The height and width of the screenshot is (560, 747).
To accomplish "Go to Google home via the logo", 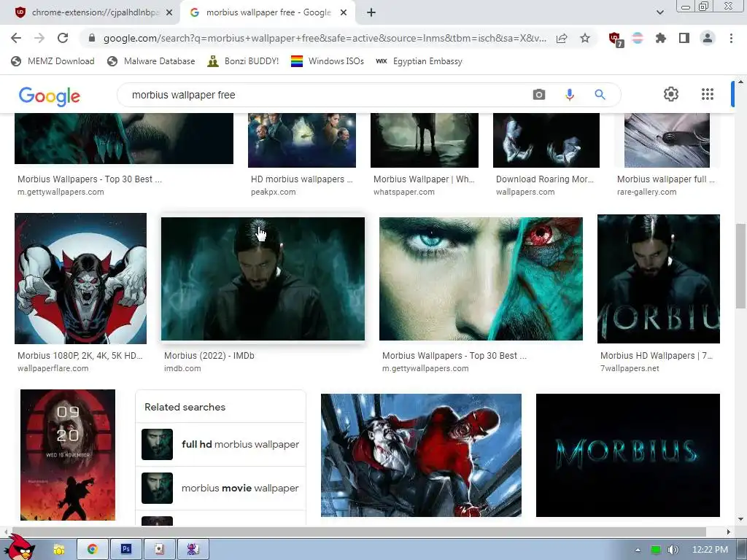I will point(50,96).
